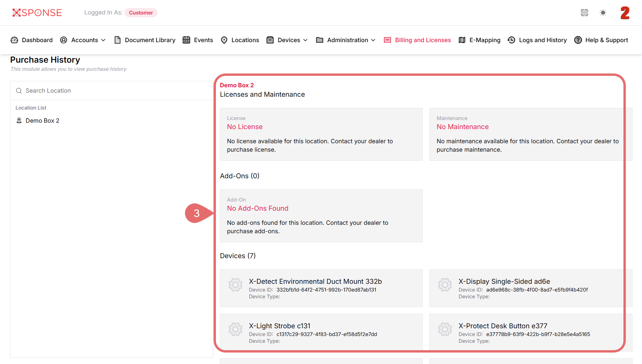Focus the Search Location field
The image size is (642, 364).
pyautogui.click(x=111, y=91)
